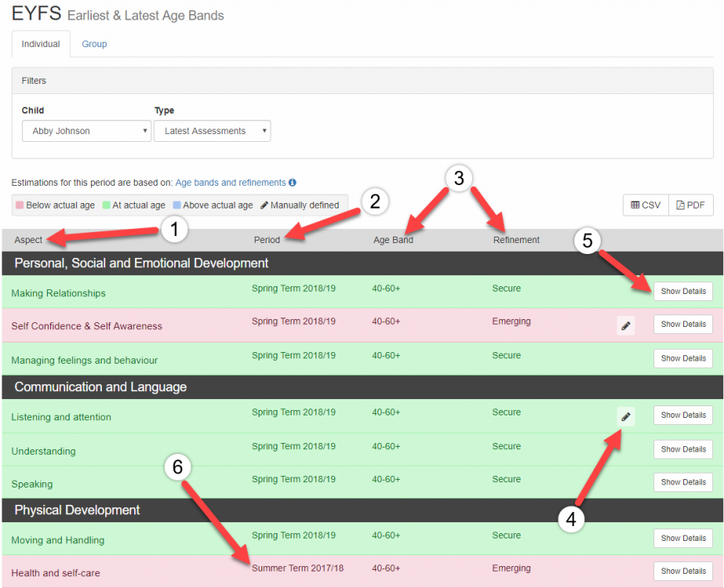The image size is (724, 588).
Task: Show Details for Speaking row
Action: 682,482
